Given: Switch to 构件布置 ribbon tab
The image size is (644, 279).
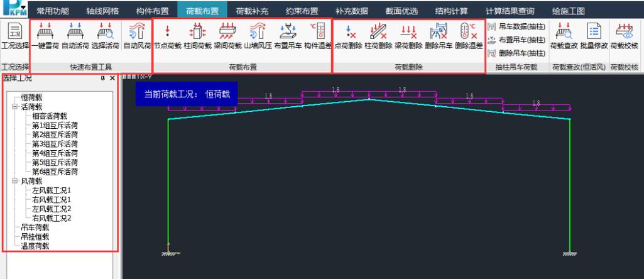Looking at the screenshot, I should point(153,11).
